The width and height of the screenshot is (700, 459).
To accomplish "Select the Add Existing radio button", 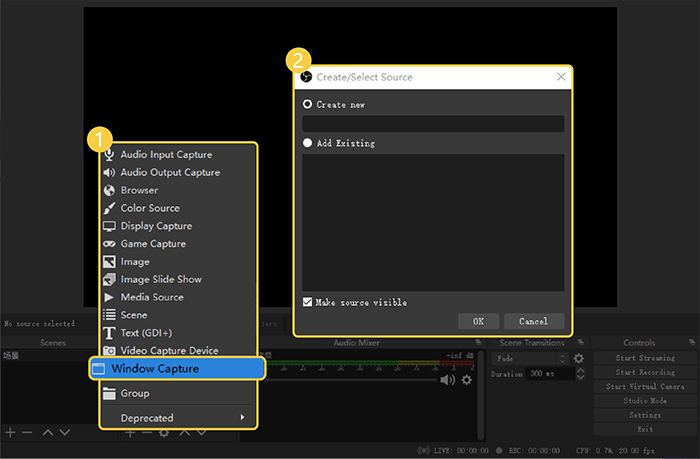I will pyautogui.click(x=308, y=143).
